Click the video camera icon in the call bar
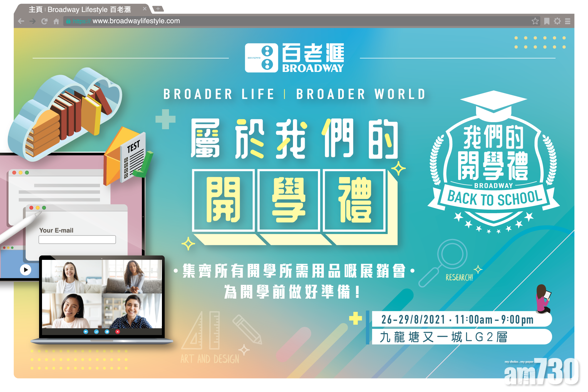This screenshot has height=392, width=588. pyautogui.click(x=86, y=332)
